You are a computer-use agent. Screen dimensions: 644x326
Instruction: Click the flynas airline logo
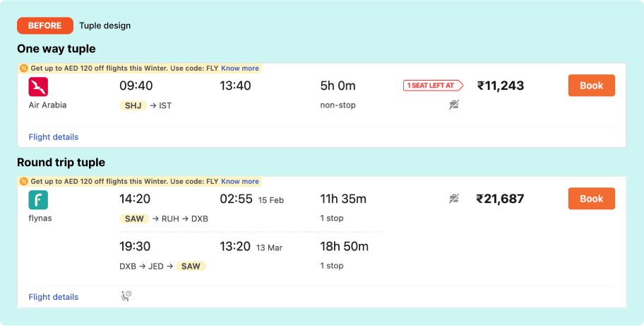(x=38, y=200)
